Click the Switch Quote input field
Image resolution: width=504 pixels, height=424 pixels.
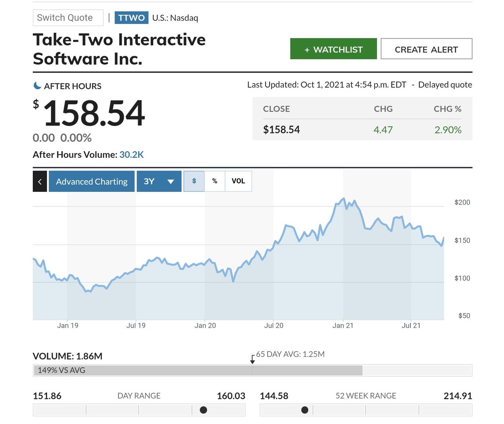[68, 18]
